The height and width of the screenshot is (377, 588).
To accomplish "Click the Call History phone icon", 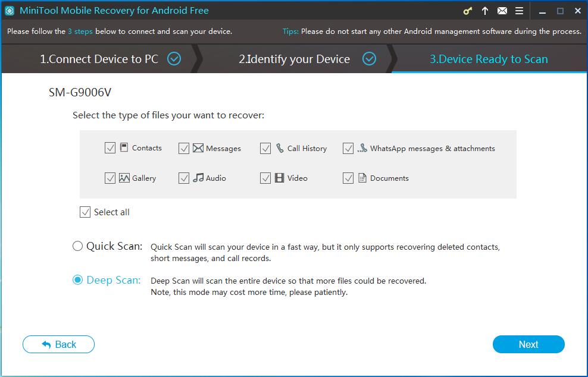I will coord(280,148).
